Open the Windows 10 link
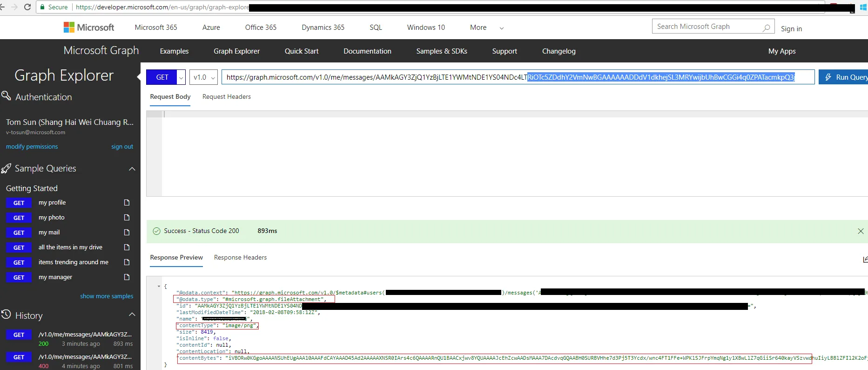 coord(426,27)
